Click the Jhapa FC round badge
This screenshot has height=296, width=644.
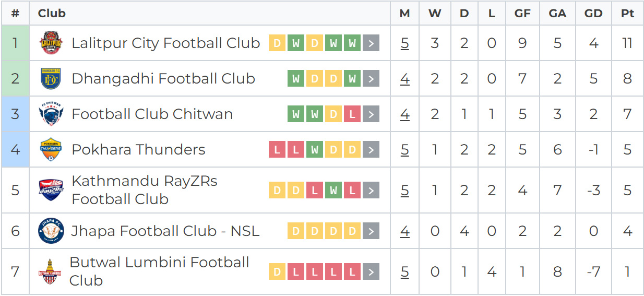[x=51, y=231]
